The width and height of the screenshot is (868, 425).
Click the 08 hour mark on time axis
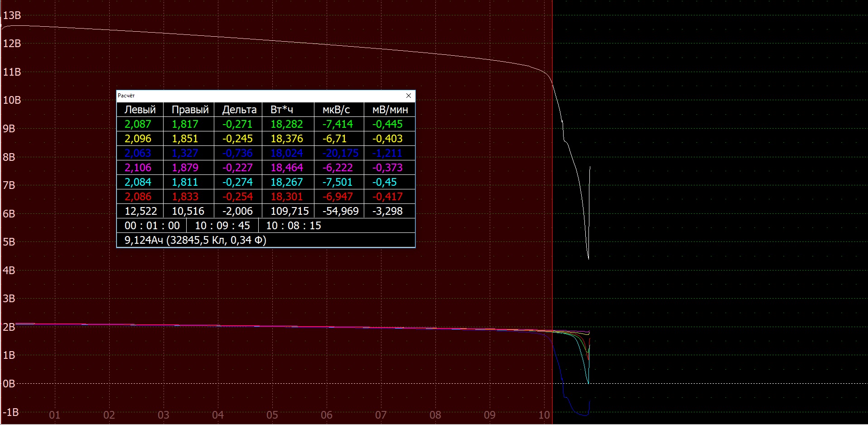[x=435, y=415]
